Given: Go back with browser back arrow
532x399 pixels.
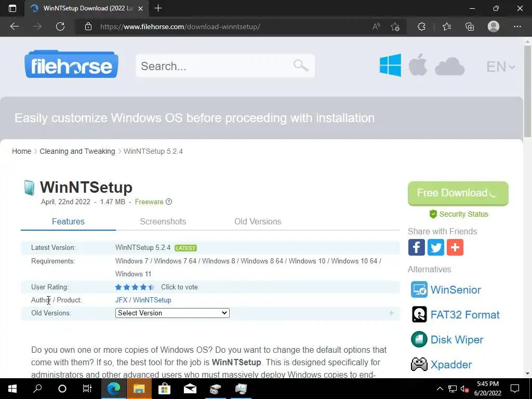Looking at the screenshot, I should (x=14, y=26).
